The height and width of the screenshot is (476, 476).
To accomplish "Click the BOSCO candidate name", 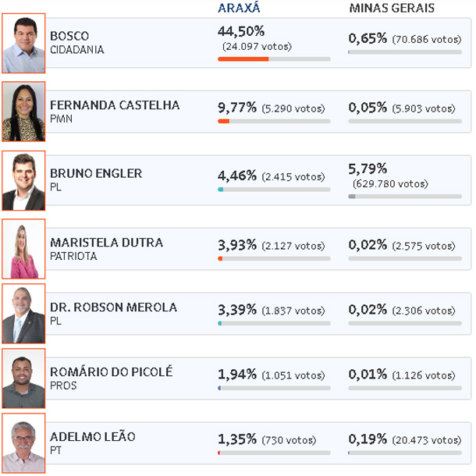I will (69, 36).
